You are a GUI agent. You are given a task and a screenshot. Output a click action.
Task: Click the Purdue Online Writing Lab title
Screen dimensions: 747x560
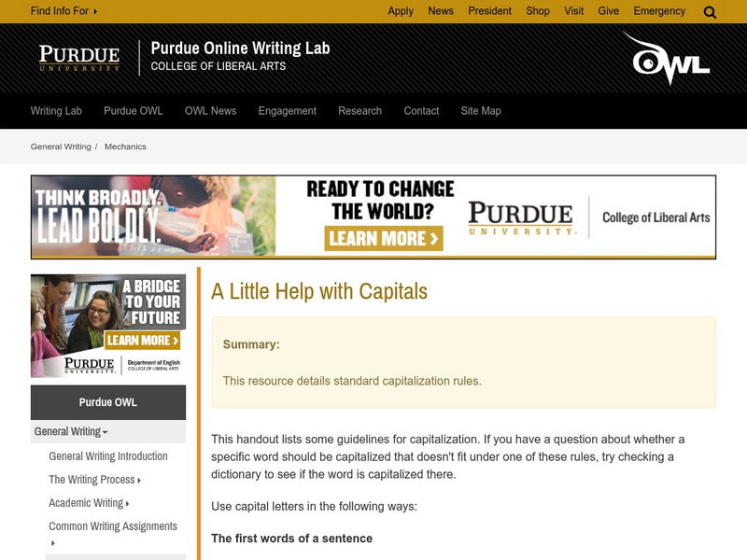pos(241,49)
